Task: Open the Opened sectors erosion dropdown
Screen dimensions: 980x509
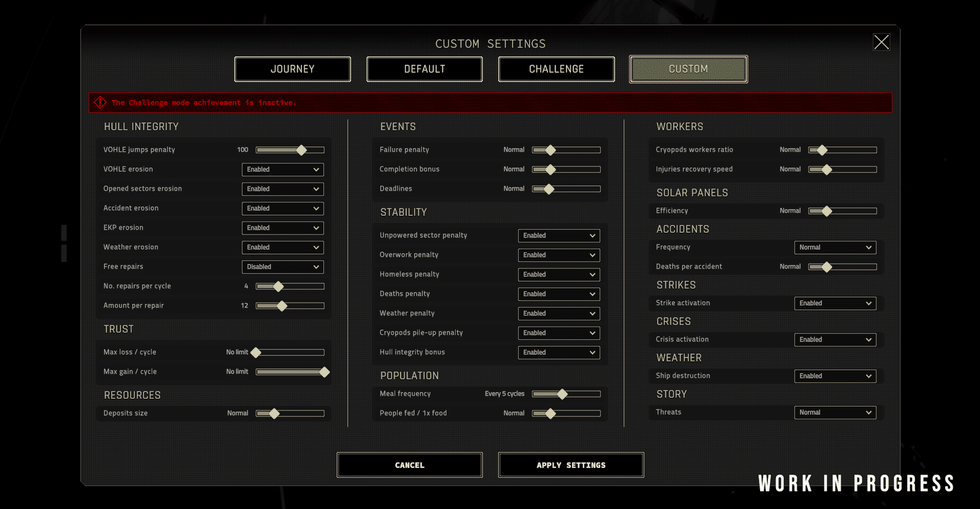Action: [x=283, y=189]
